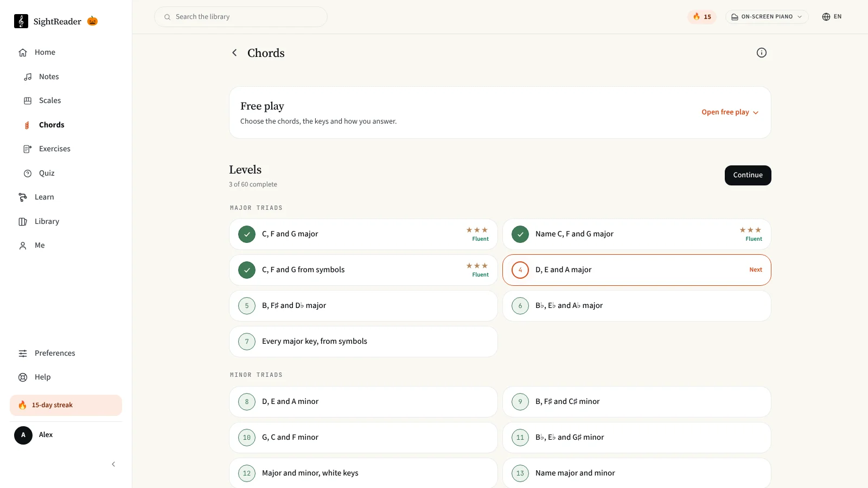
Task: Click the Help label
Action: 42,377
